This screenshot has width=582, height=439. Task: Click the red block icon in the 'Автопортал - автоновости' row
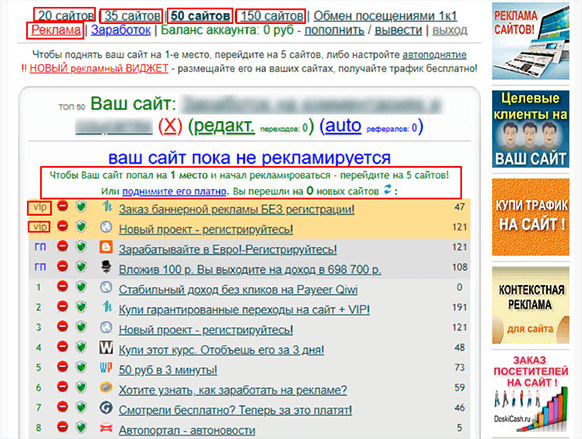[63, 426]
